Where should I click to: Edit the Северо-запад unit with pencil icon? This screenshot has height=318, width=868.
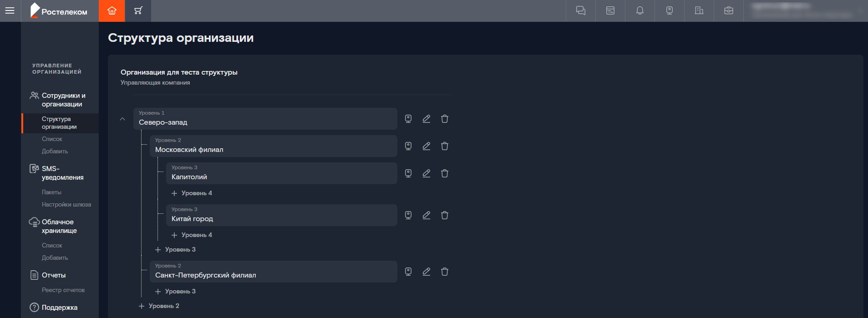(426, 119)
